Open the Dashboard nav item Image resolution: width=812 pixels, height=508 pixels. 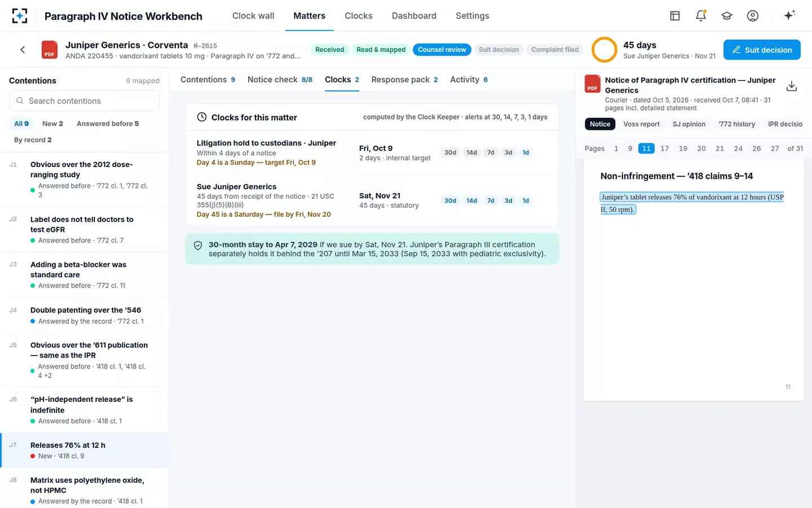(x=414, y=16)
